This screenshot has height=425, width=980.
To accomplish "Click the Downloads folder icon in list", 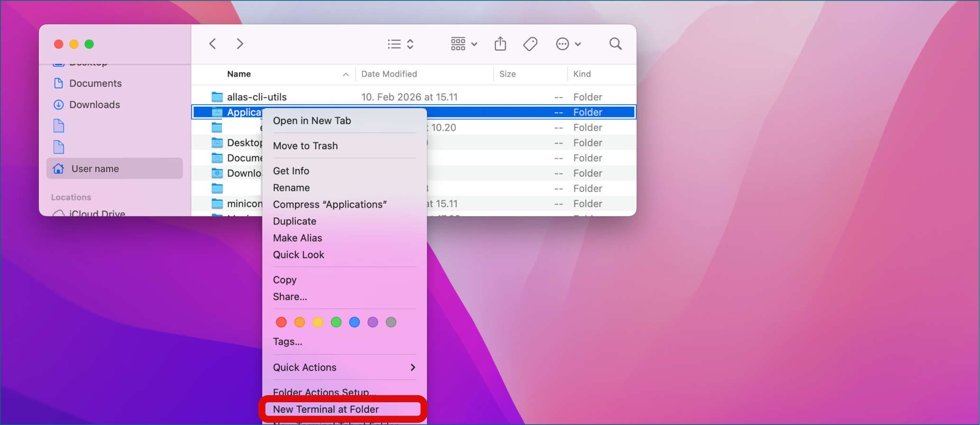I will click(217, 173).
